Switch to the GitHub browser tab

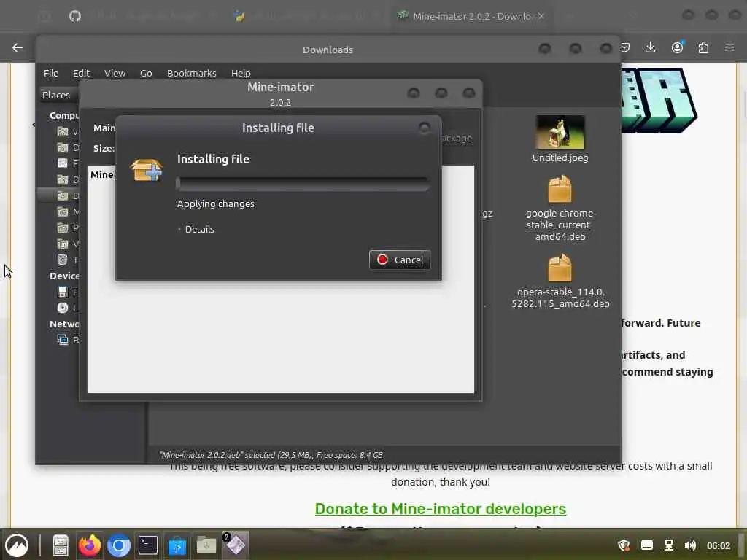pos(75,16)
